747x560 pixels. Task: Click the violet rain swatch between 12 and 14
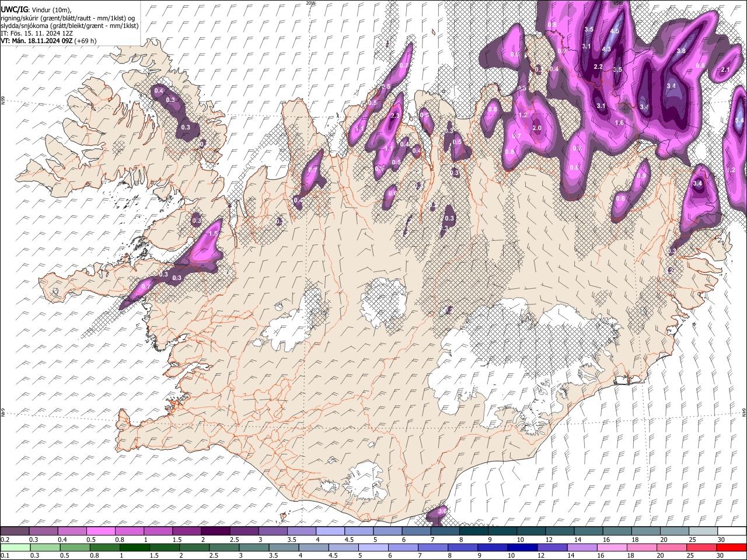click(x=552, y=547)
